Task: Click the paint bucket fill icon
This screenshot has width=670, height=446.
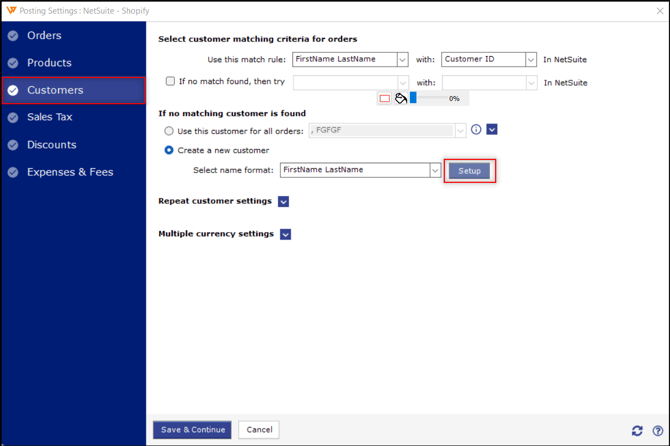Action: [x=400, y=98]
